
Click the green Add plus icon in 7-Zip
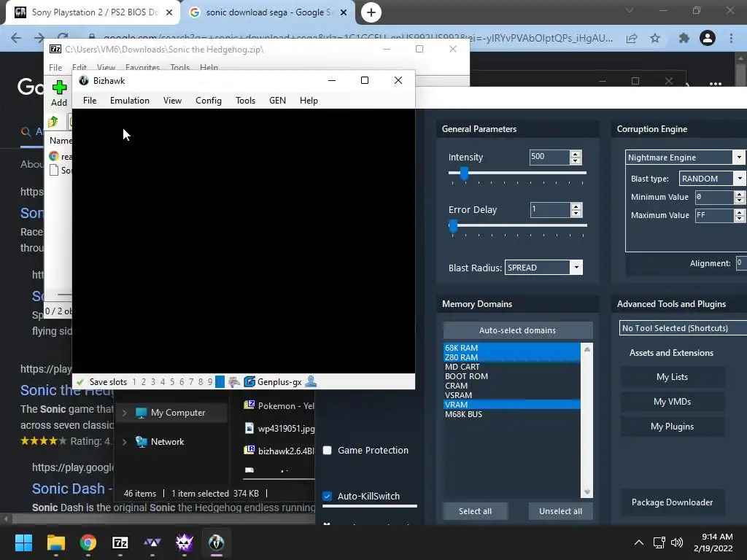click(x=59, y=87)
